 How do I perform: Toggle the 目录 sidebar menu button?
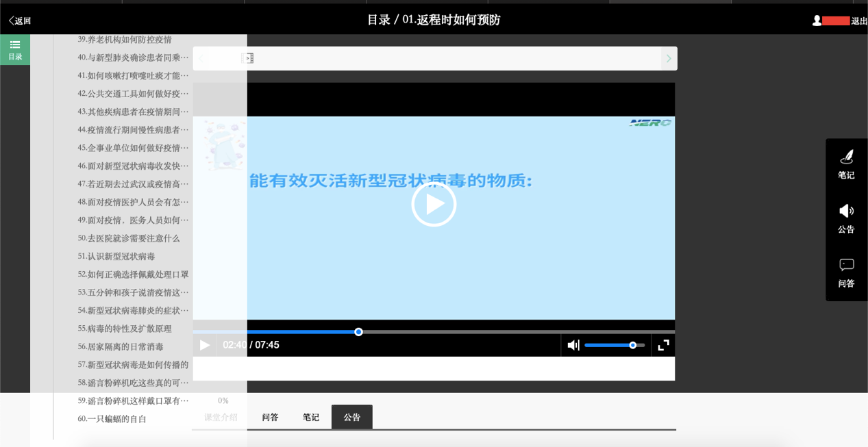click(15, 50)
